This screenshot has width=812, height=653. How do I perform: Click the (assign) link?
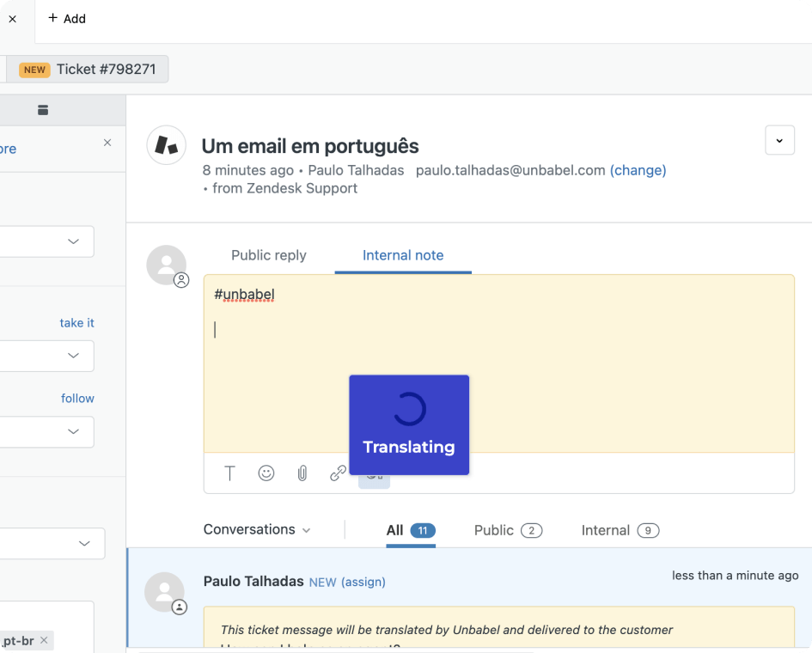point(363,582)
